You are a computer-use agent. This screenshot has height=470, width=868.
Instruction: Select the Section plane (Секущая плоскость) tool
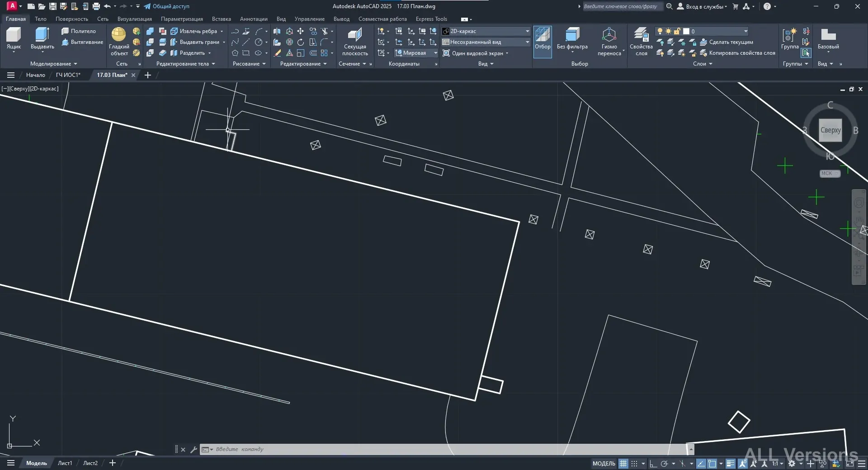coord(355,42)
